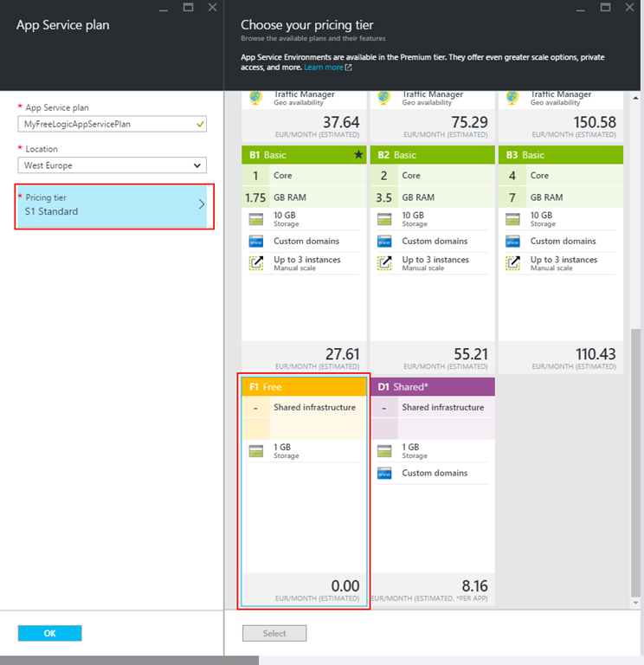Select the B2 Basic tier header
This screenshot has height=665, width=644.
pyautogui.click(x=432, y=155)
